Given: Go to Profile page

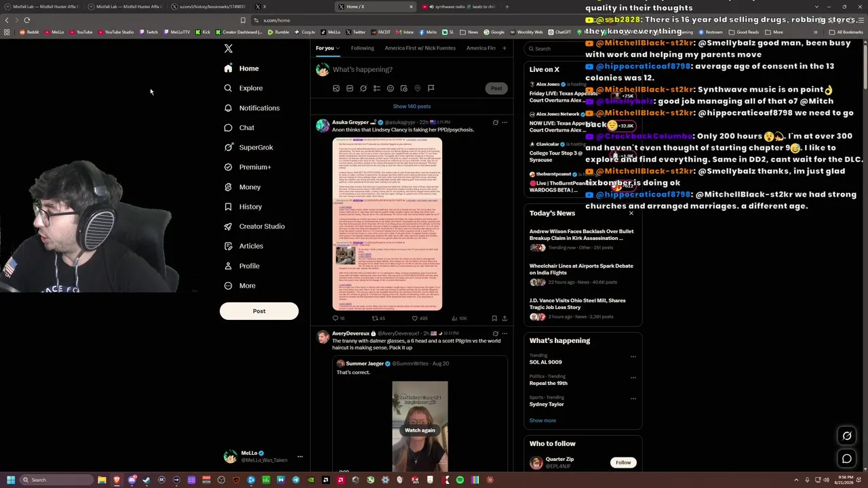Looking at the screenshot, I should [242, 266].
